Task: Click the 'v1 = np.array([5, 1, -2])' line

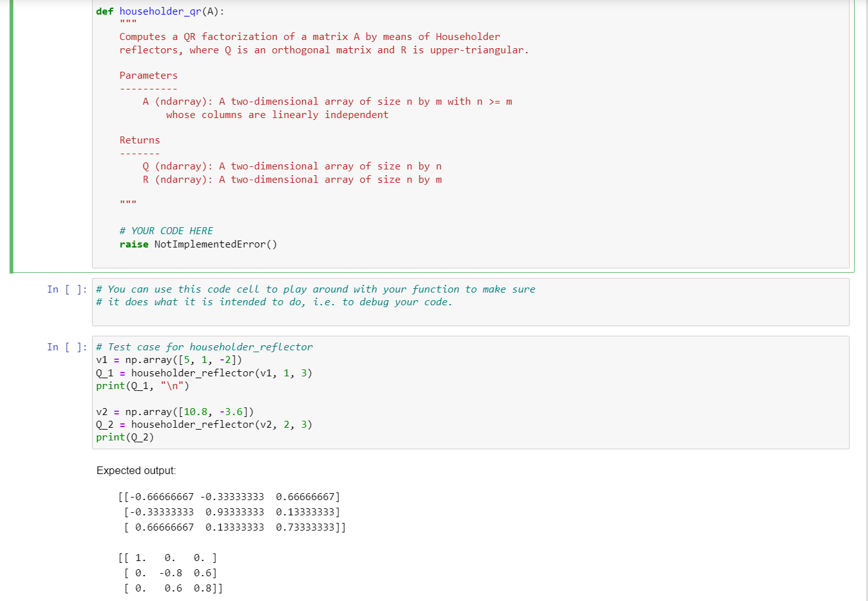Action: pos(169,360)
